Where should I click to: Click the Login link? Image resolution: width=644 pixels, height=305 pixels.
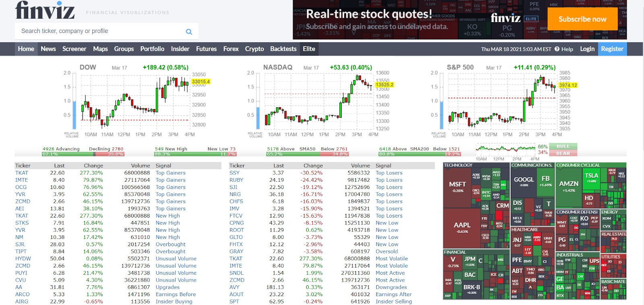coord(587,49)
